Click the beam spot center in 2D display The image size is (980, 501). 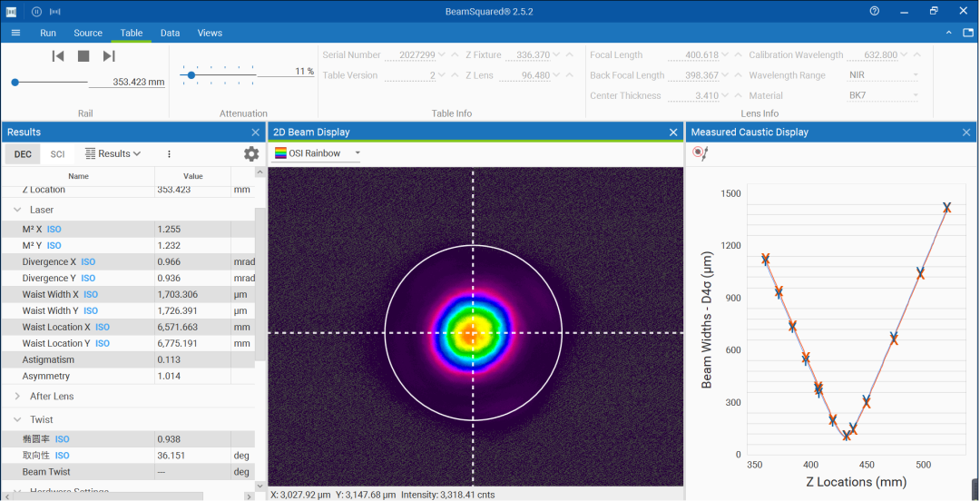click(473, 333)
